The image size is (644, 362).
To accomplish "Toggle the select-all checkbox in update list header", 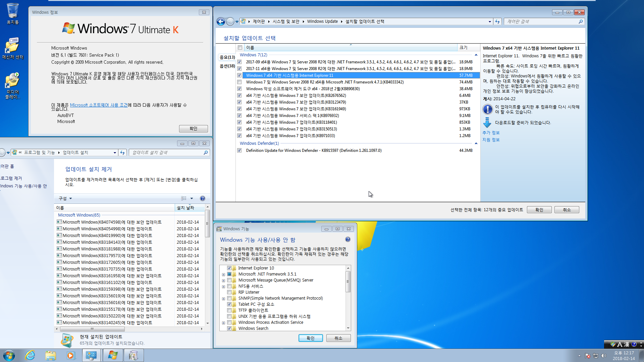I will (240, 48).
